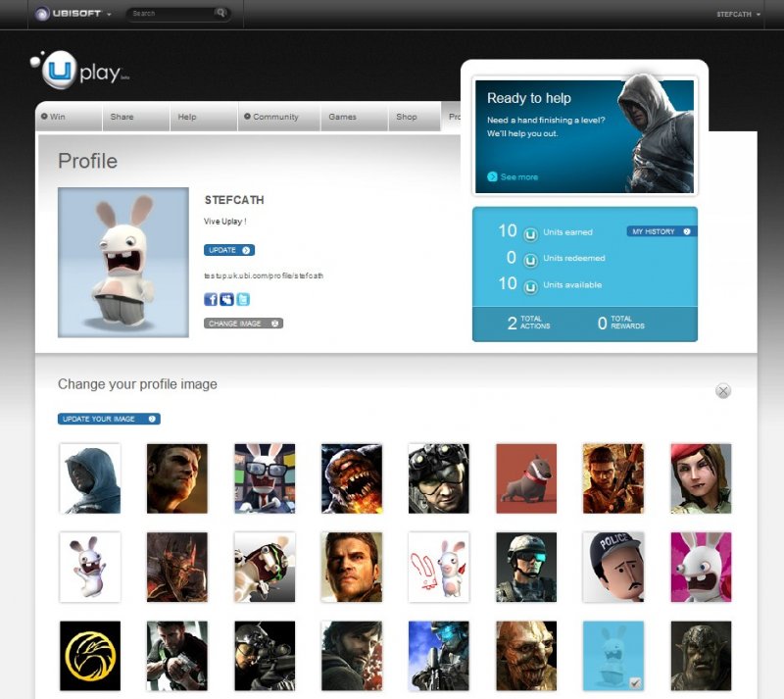Select the red dog avatar image
This screenshot has width=784, height=699.
(526, 478)
